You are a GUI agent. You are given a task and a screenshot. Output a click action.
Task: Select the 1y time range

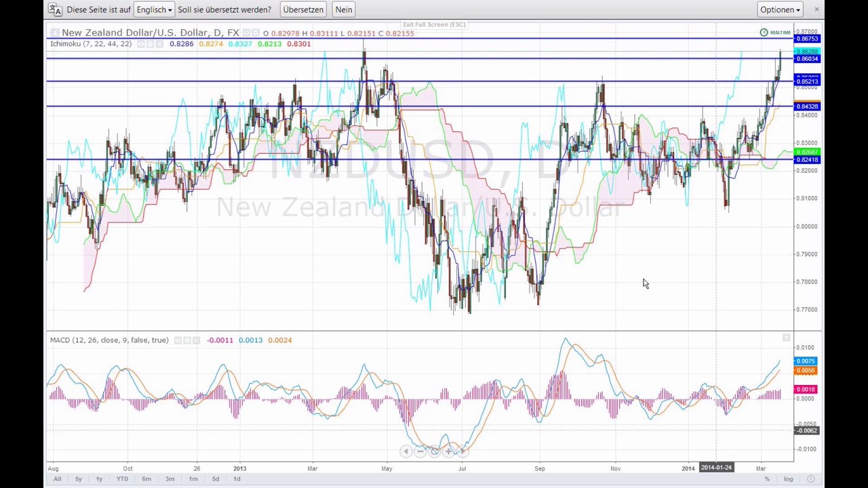99,479
